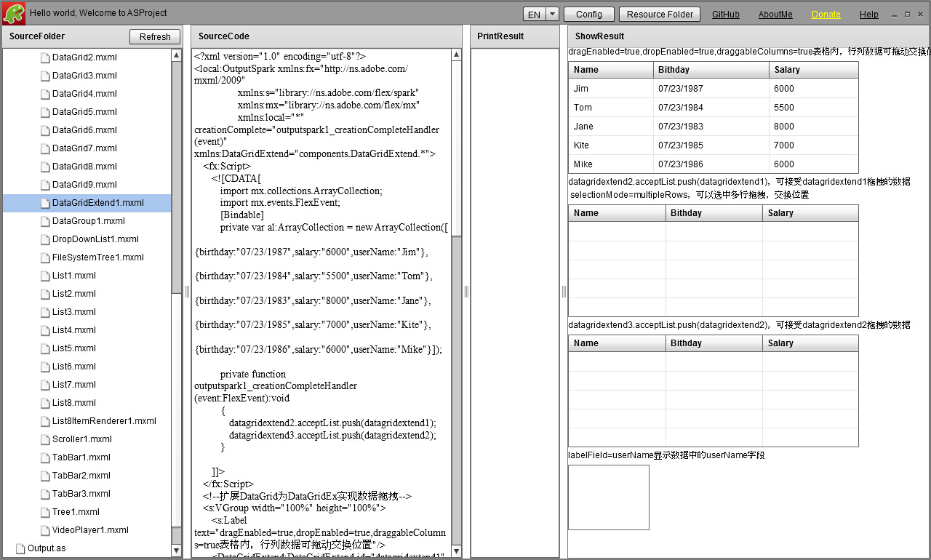Select the Mike row in the grid

[714, 164]
